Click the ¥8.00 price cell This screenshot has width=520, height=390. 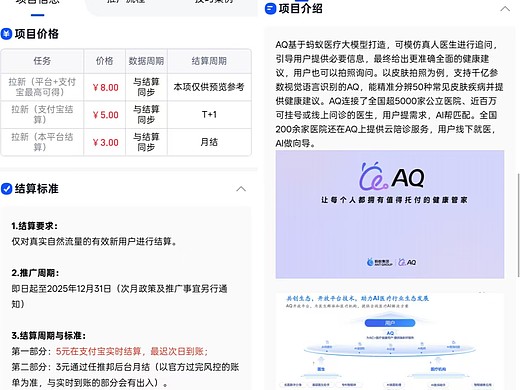click(x=105, y=87)
